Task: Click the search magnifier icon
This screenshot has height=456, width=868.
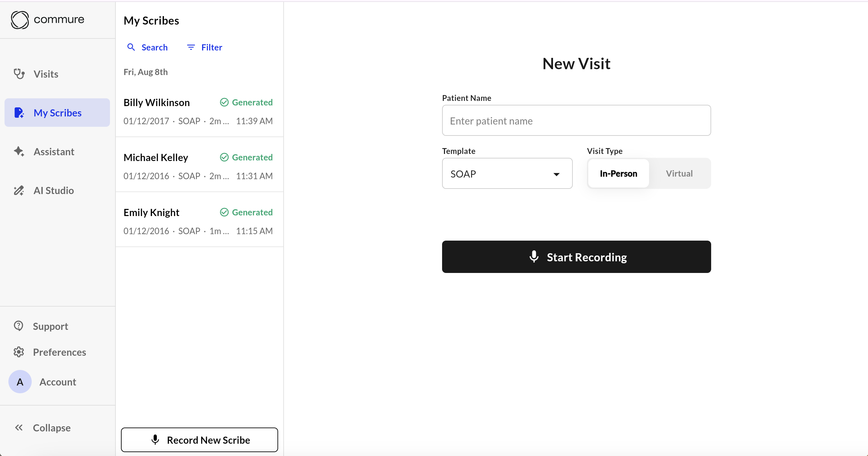Action: (x=131, y=47)
